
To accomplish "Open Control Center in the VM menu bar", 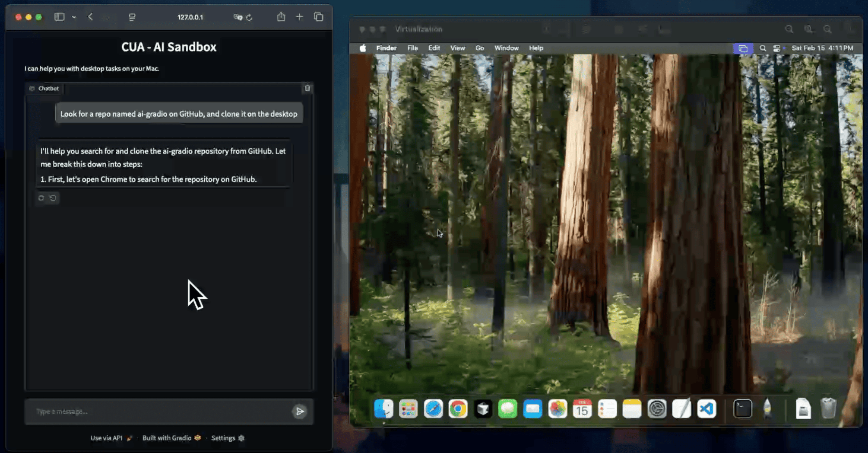I will 776,48.
